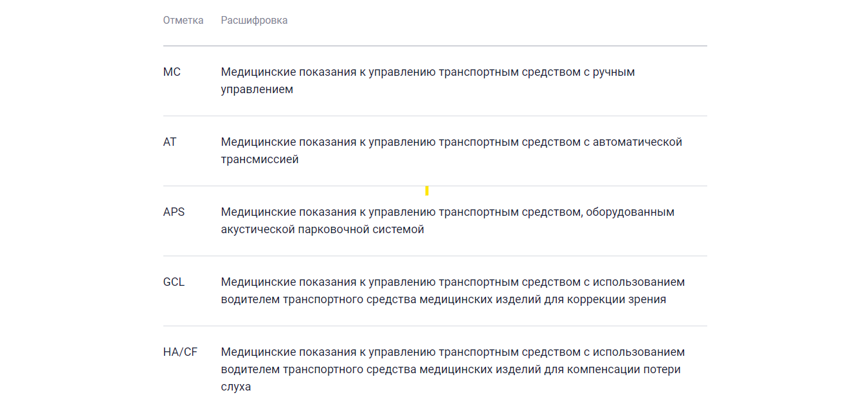Click the column header Отметка
The width and height of the screenshot is (868, 404).
coord(184,20)
